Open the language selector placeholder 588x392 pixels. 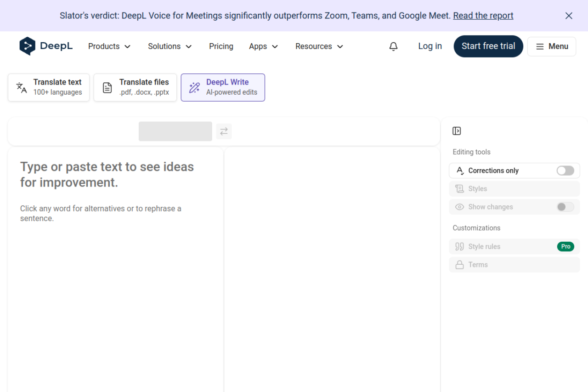pyautogui.click(x=175, y=131)
